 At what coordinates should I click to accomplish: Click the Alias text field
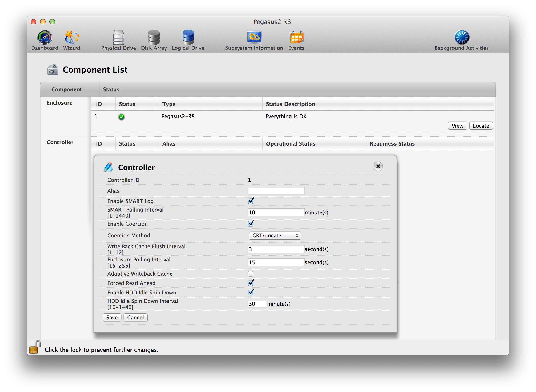pos(276,191)
